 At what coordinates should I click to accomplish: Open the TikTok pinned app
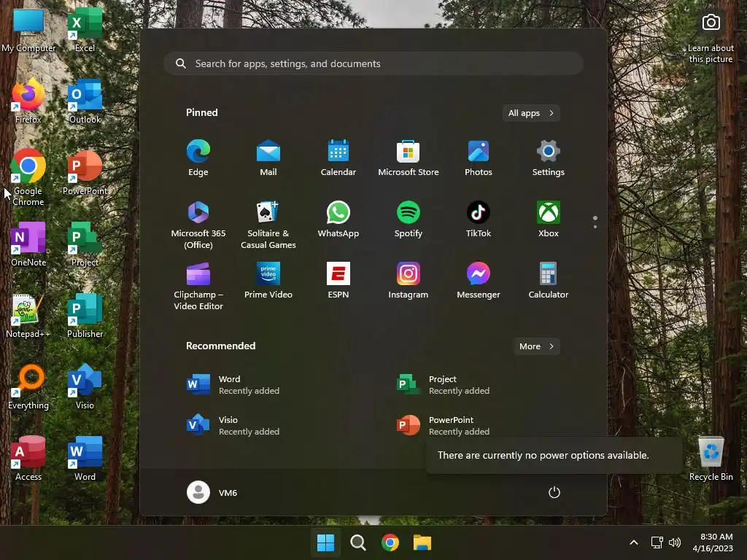point(479,219)
